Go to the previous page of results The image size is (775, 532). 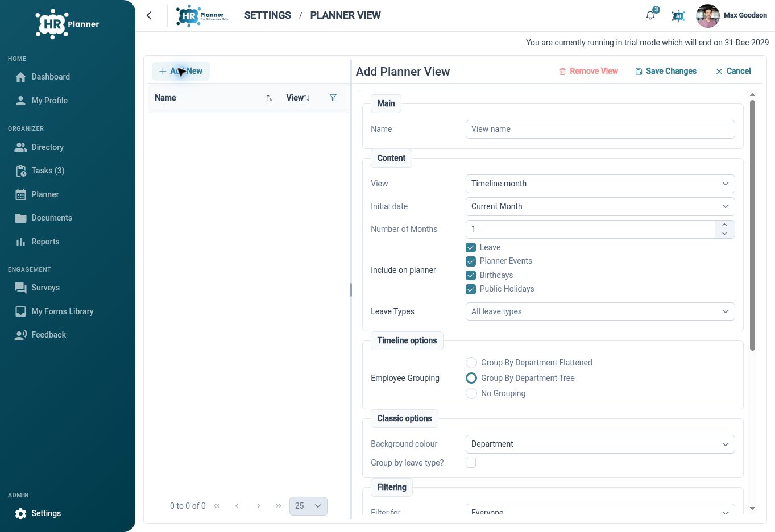coord(237,506)
